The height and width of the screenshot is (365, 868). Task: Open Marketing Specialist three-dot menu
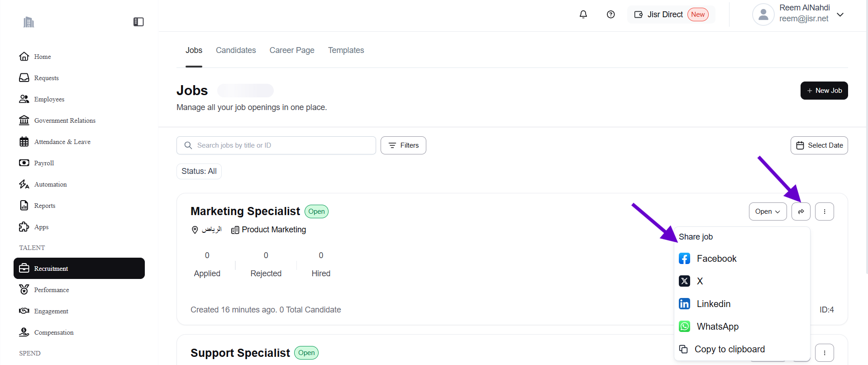(824, 211)
